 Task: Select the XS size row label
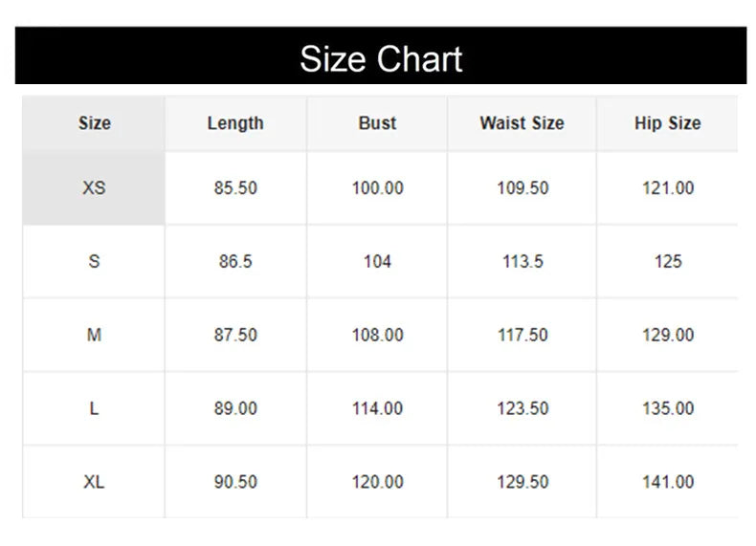(x=94, y=188)
